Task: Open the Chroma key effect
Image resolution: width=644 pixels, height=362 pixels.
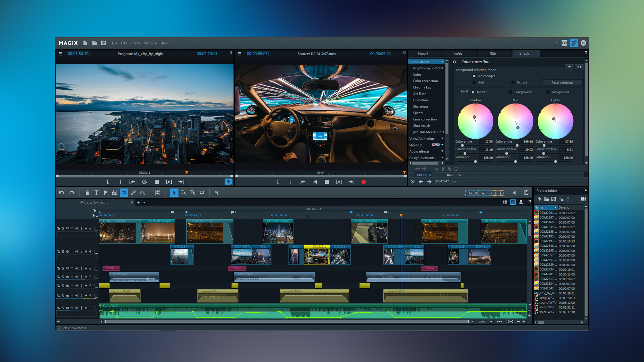Action: click(422, 87)
